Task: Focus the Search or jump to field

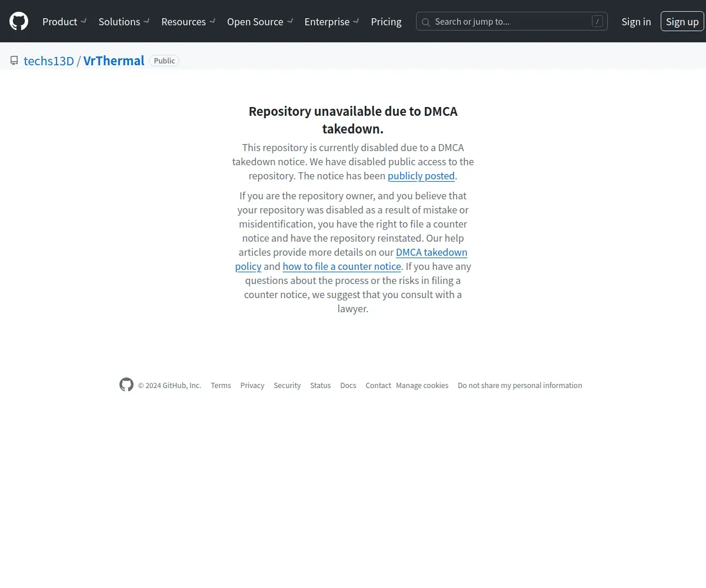Action: (512, 22)
